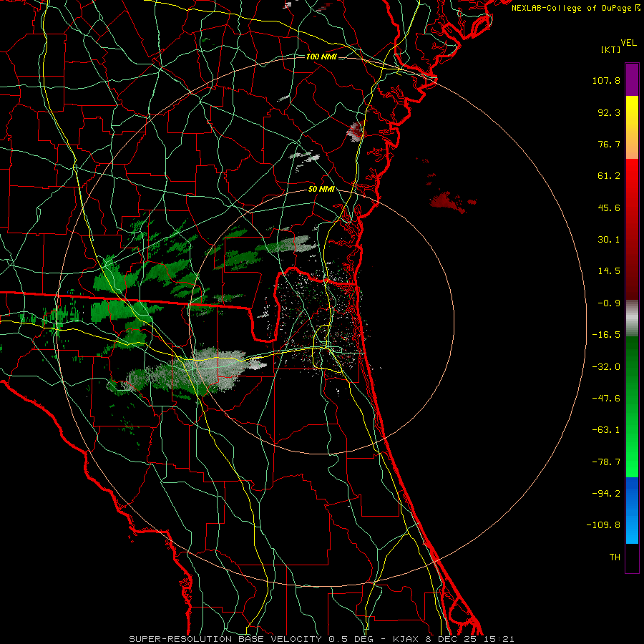Click the green segment of velocity color bar

[632, 406]
